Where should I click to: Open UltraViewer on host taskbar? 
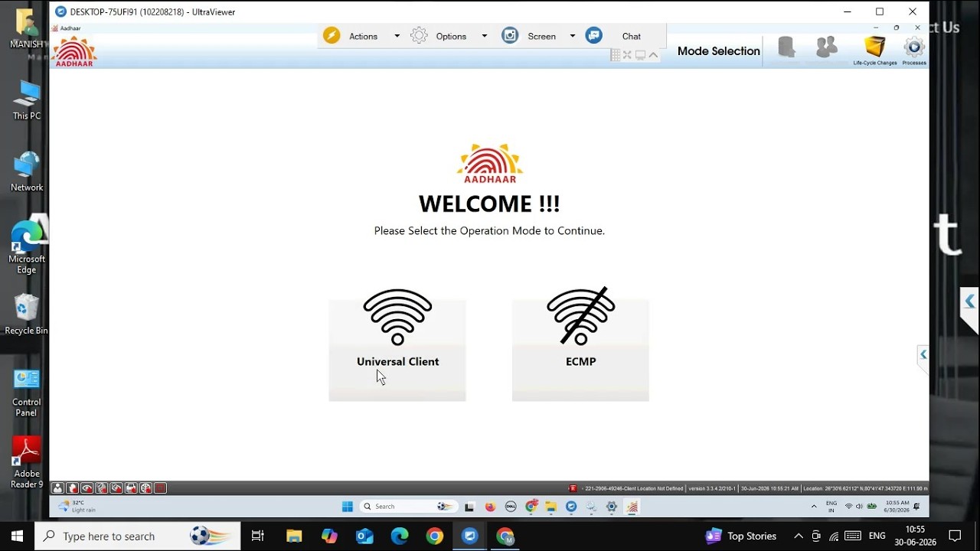click(470, 536)
